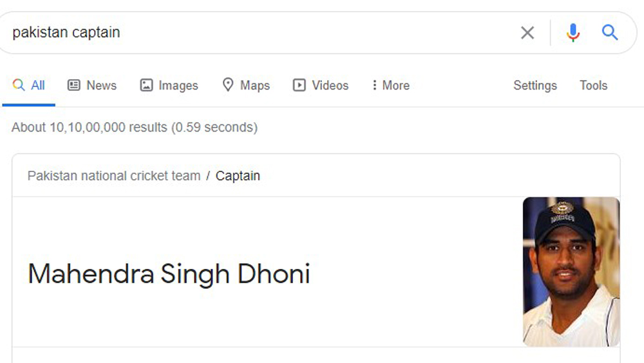
Task: Clear the search query with the X icon
Action: [x=527, y=33]
